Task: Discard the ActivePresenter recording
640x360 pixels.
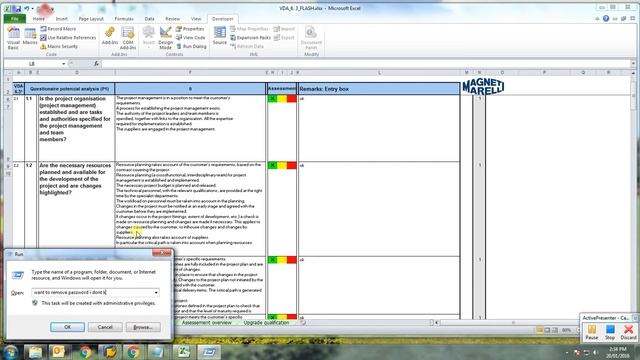Action: click(628, 331)
